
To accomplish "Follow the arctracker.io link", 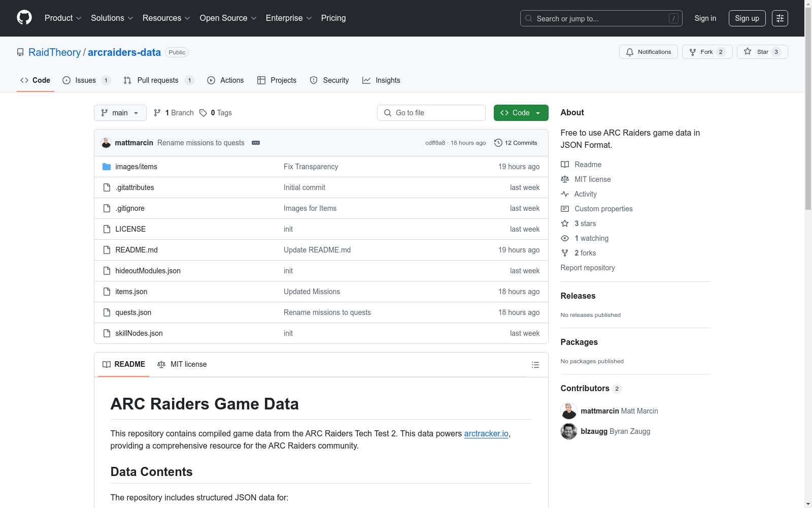I will pyautogui.click(x=486, y=433).
